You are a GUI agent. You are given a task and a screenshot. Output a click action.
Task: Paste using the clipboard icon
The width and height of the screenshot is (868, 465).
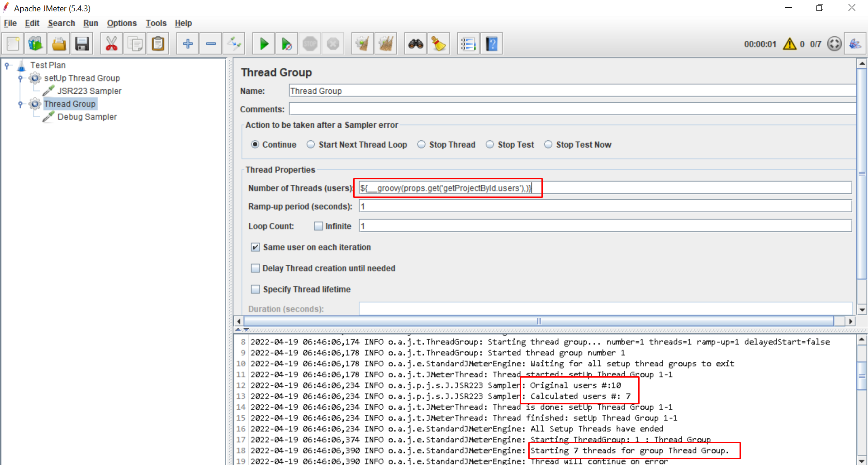pos(158,44)
